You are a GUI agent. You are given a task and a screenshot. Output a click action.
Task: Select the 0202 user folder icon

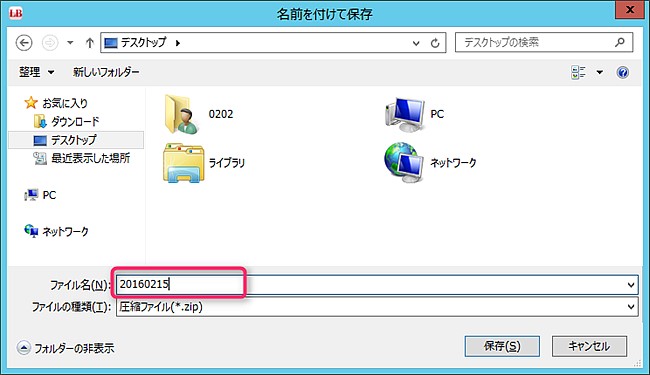pyautogui.click(x=181, y=114)
